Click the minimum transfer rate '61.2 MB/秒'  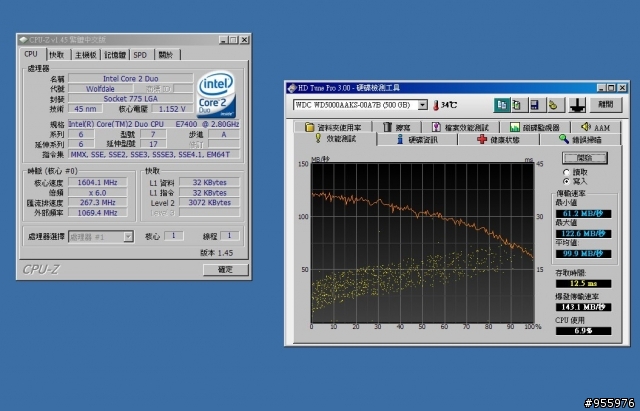[583, 214]
